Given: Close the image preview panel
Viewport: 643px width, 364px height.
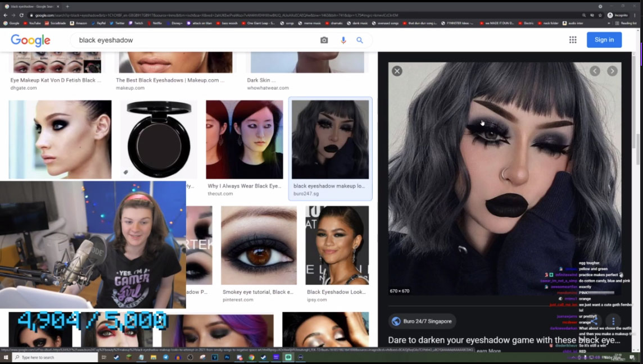Looking at the screenshot, I should click(397, 71).
